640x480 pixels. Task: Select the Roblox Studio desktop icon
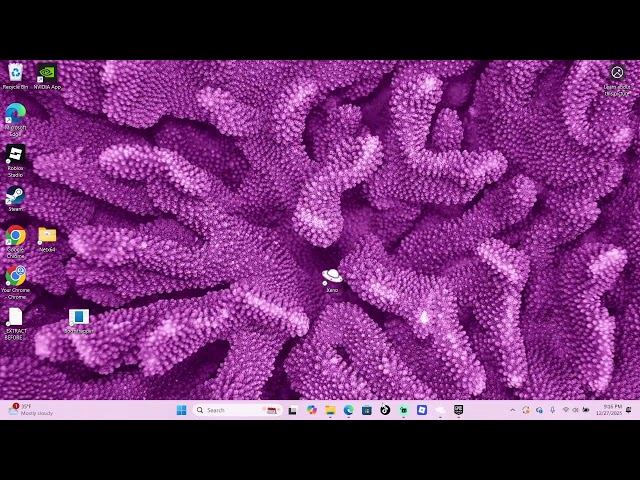(16, 161)
